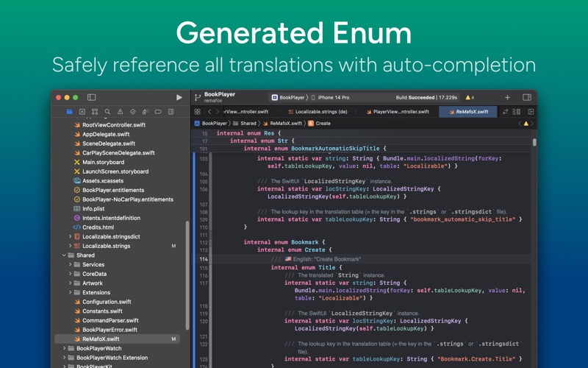Expand the Services folder arrow
Viewport: 588px width, 368px height.
click(70, 264)
